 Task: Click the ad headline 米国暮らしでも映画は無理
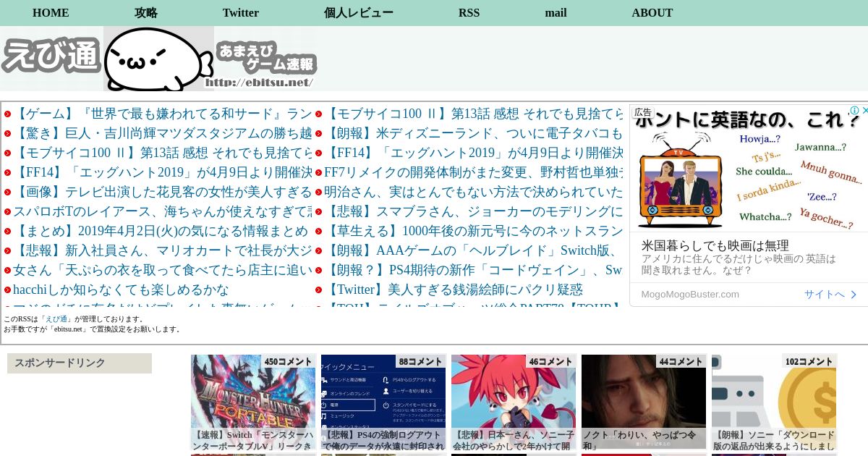715,245
